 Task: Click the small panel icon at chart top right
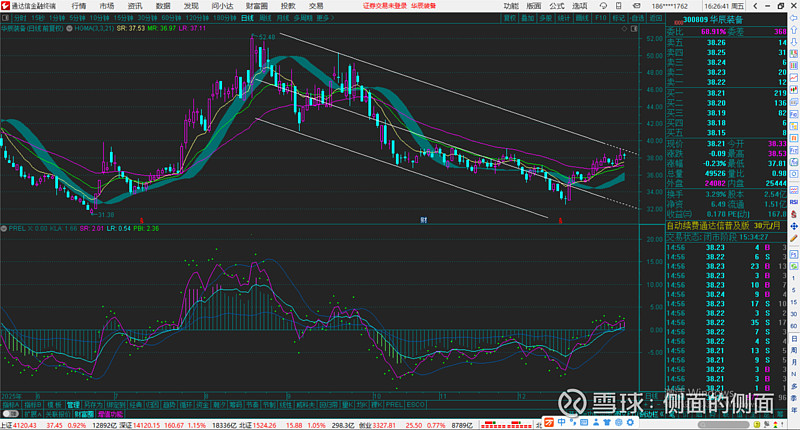coord(634,29)
